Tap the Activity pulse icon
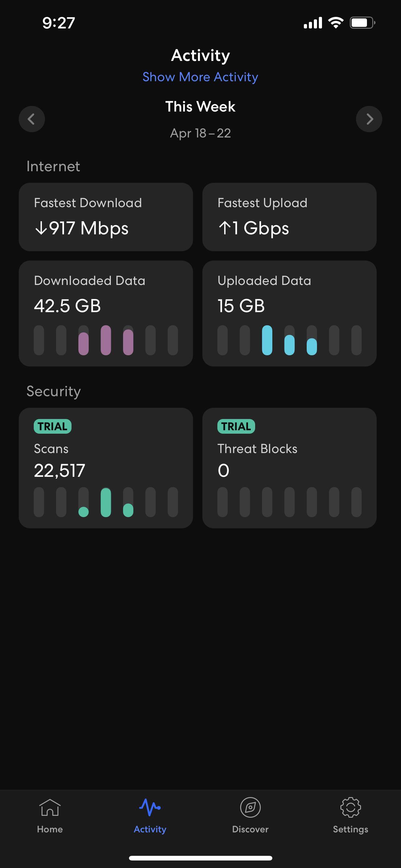 coord(150,807)
